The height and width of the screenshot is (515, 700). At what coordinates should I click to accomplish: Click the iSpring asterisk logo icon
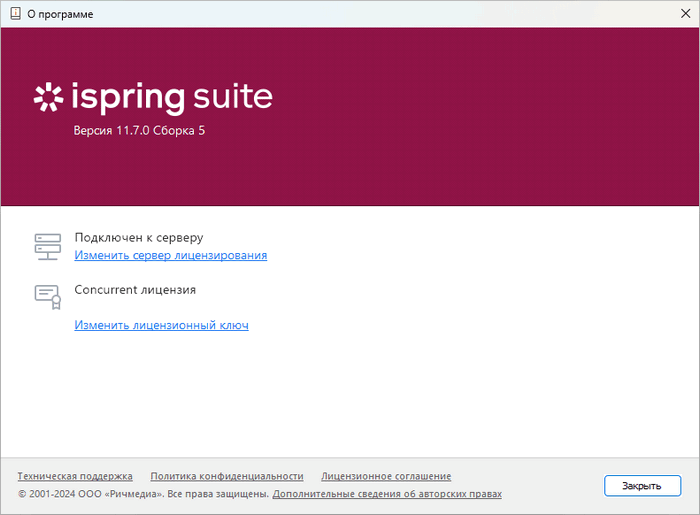[48, 97]
